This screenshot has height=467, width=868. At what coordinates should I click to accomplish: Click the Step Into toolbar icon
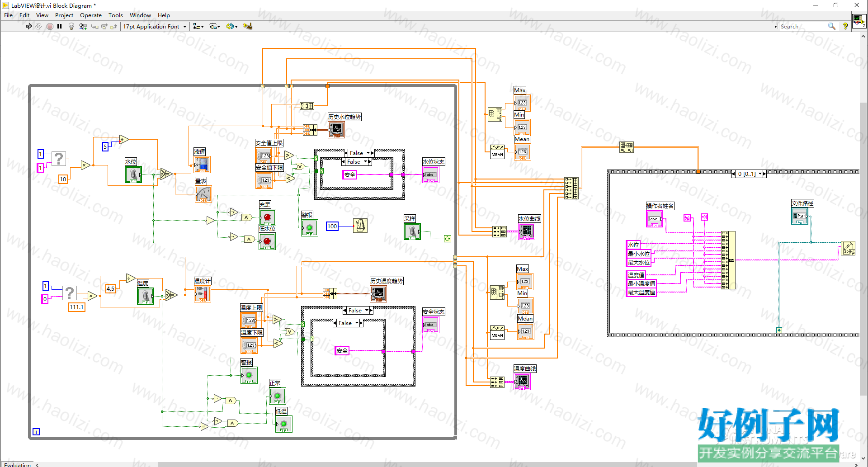[x=94, y=26]
